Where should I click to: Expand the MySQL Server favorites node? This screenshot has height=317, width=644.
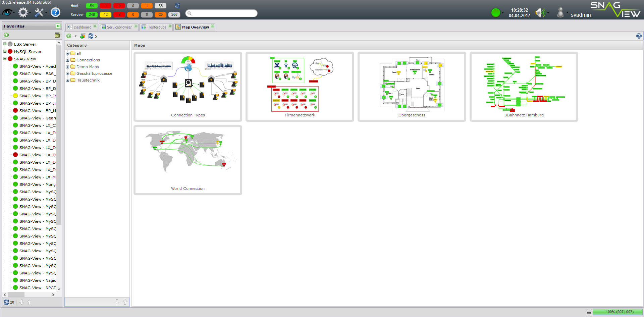pos(5,51)
